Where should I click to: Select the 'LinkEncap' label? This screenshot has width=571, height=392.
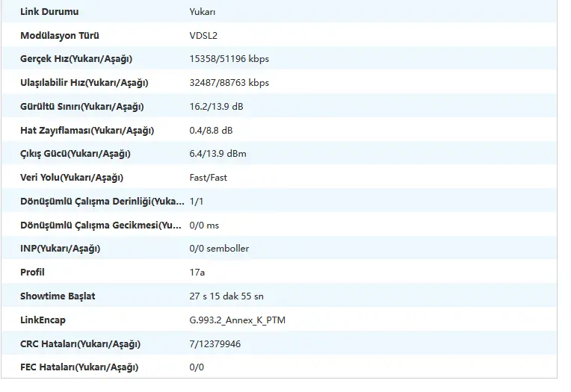pyautogui.click(x=43, y=320)
